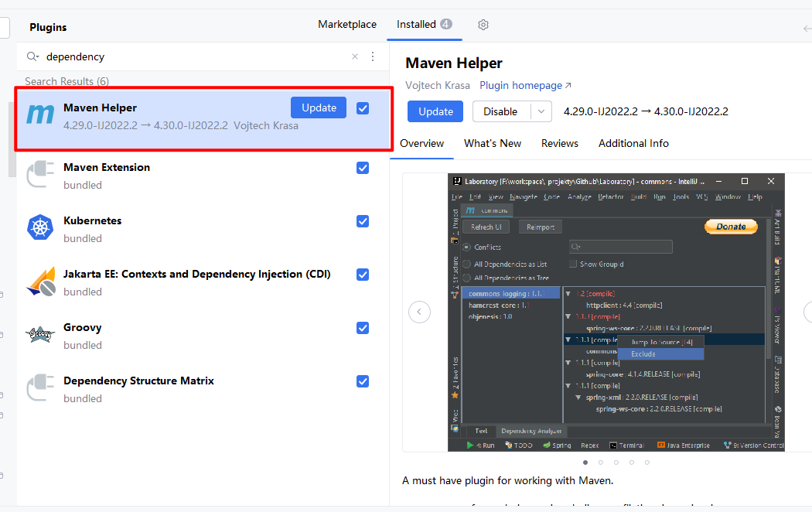812x512 pixels.
Task: Select the Maven Extension plug icon
Action: tap(40, 175)
